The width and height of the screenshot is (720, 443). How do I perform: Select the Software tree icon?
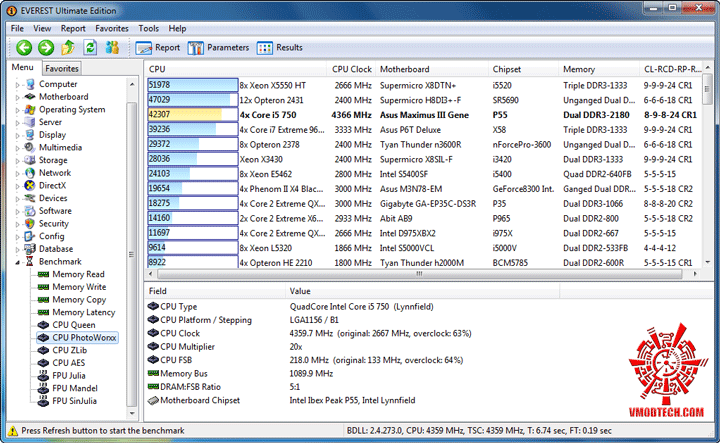[30, 211]
